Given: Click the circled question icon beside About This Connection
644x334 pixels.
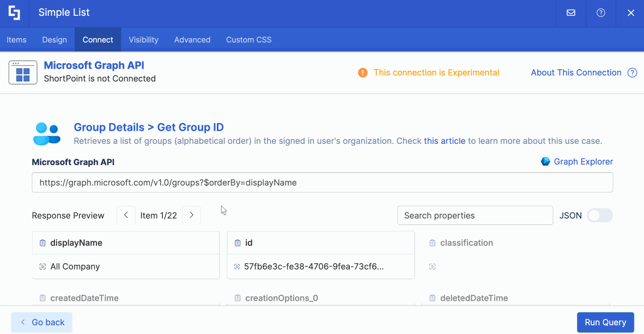Looking at the screenshot, I should click(x=632, y=72).
